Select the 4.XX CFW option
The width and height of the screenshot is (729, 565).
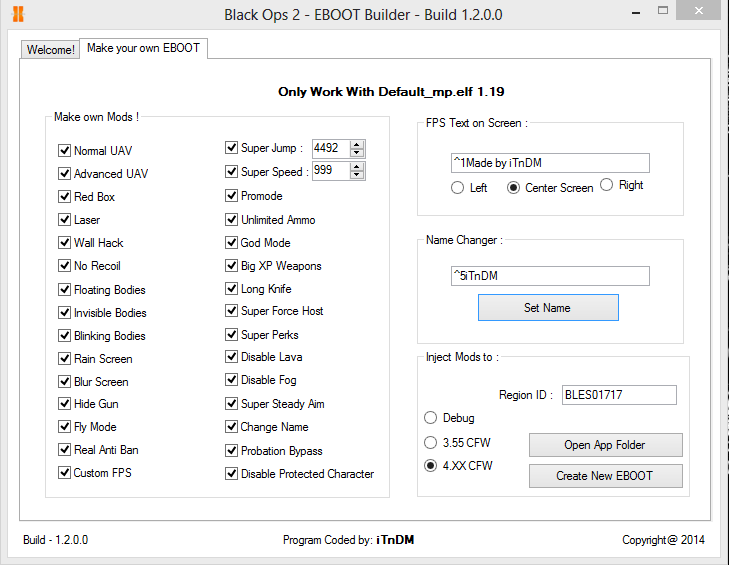pyautogui.click(x=431, y=465)
